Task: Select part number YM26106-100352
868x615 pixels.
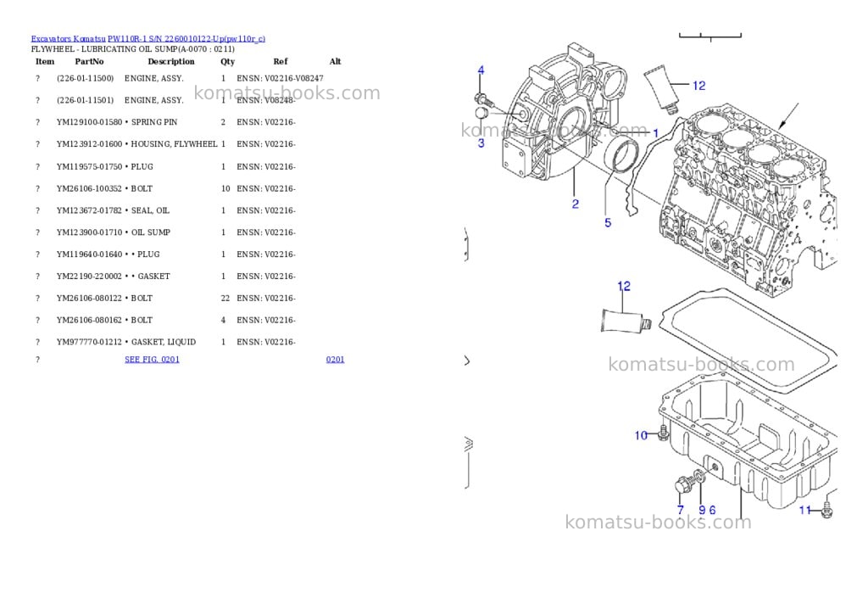Action: (89, 189)
